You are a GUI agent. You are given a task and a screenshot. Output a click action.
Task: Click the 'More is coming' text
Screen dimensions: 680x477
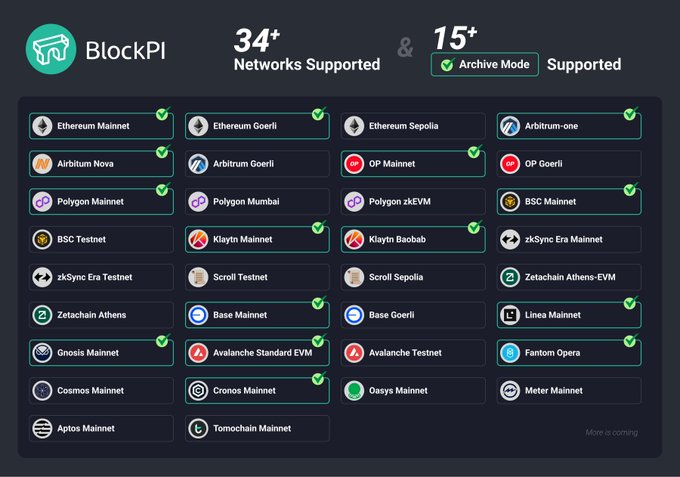pyautogui.click(x=612, y=432)
